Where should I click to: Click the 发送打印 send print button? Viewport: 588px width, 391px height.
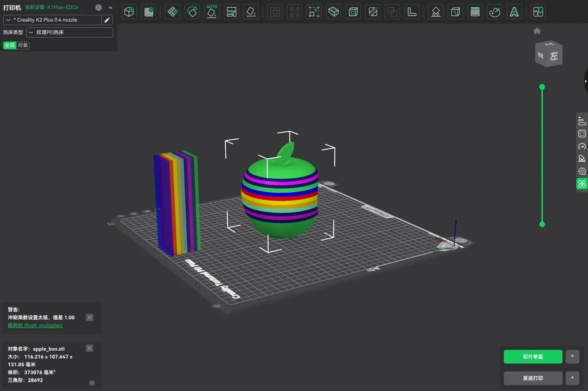(x=533, y=378)
